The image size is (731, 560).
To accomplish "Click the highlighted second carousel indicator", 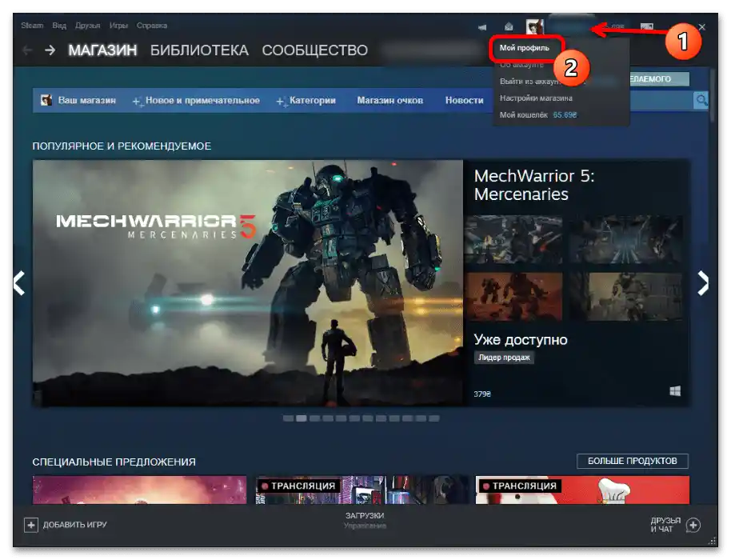I will click(x=302, y=418).
